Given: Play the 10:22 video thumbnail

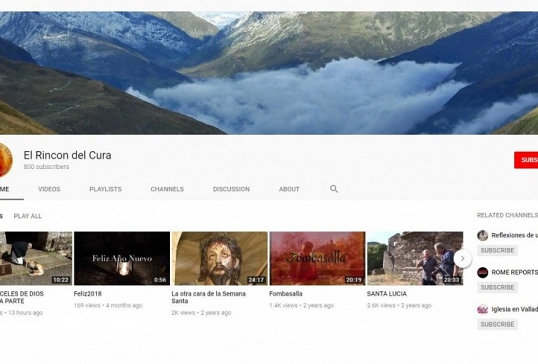Looking at the screenshot, I should [x=36, y=258].
